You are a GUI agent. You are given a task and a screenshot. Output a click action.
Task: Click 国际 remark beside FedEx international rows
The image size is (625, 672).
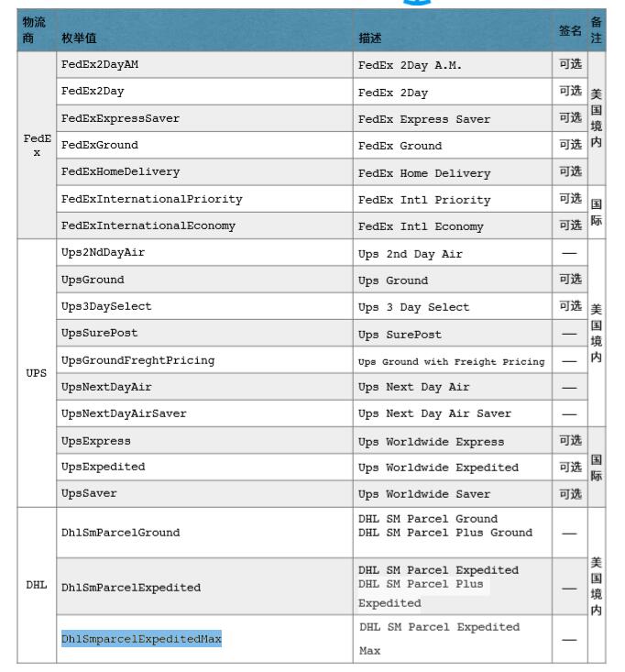coord(596,212)
